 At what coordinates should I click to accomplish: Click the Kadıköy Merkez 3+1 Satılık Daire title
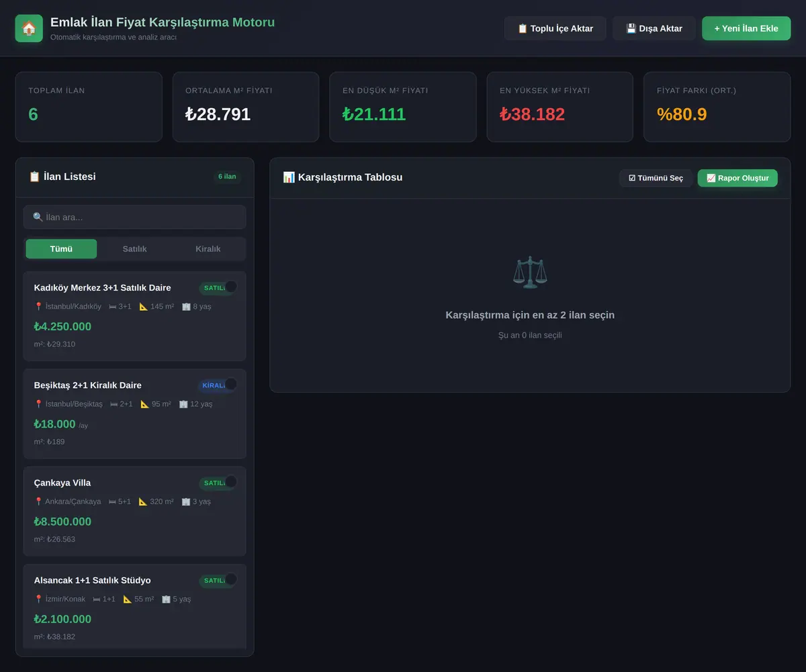point(103,288)
